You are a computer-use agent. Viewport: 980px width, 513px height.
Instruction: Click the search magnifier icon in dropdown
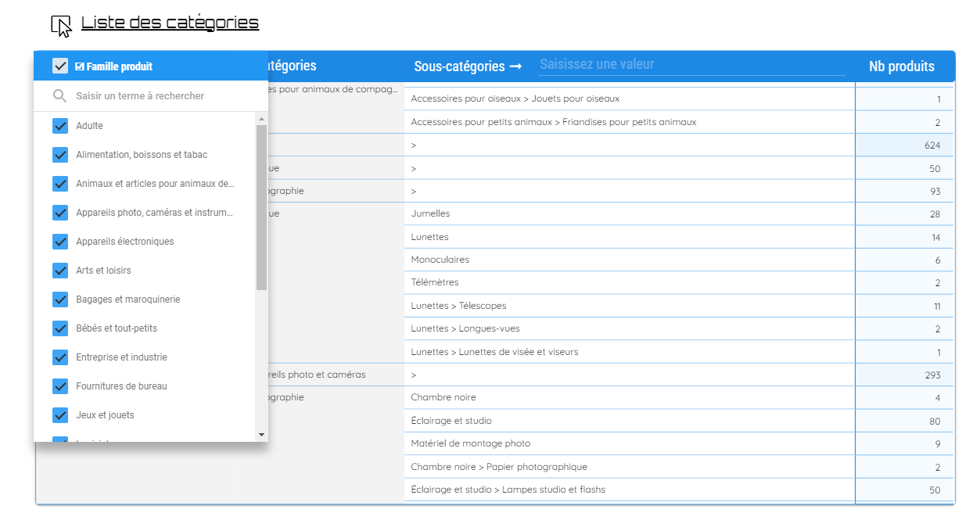59,96
